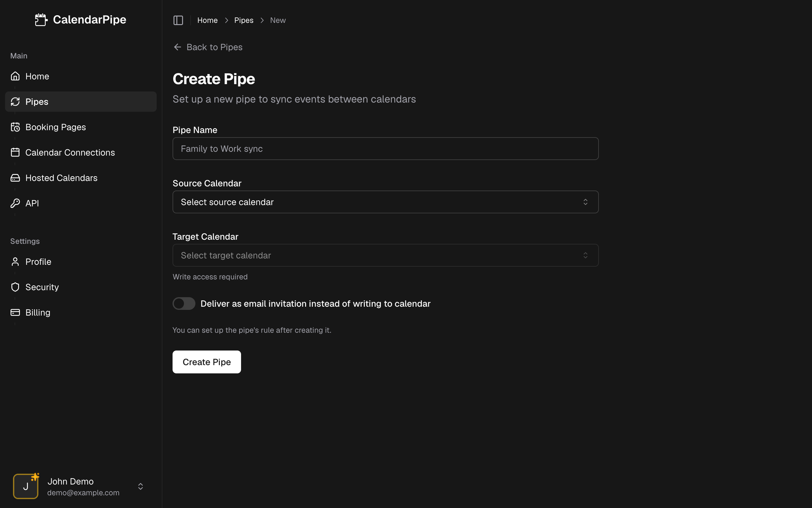Viewport: 812px width, 508px height.
Task: Open the Select source calendar dropdown
Action: [385, 202]
